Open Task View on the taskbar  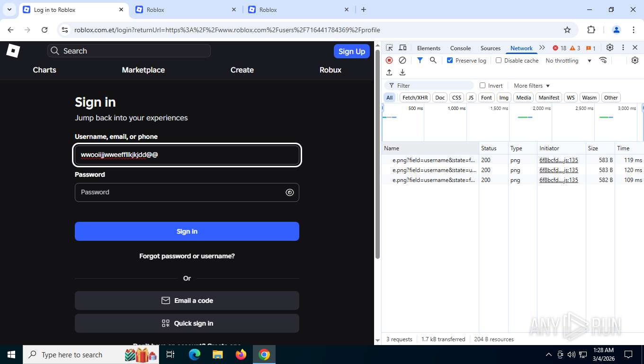pos(170,355)
